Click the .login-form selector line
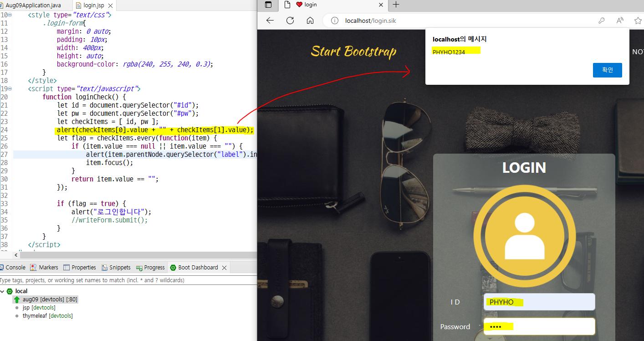This screenshot has width=644, height=341. 64,23
